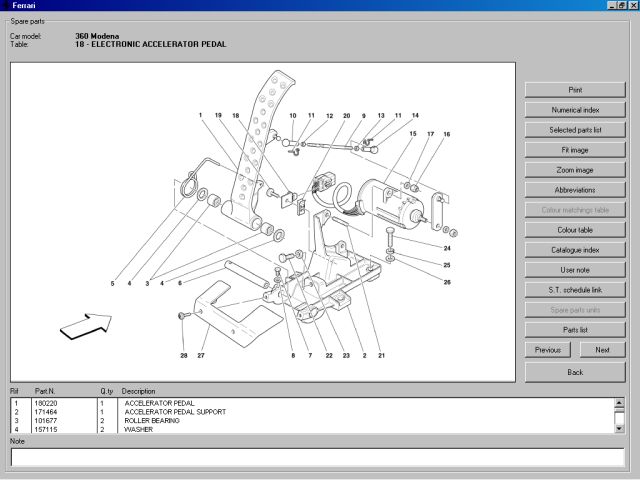The width and height of the screenshot is (640, 480).
Task: Click callout number 25 in diagram
Action: click(447, 265)
